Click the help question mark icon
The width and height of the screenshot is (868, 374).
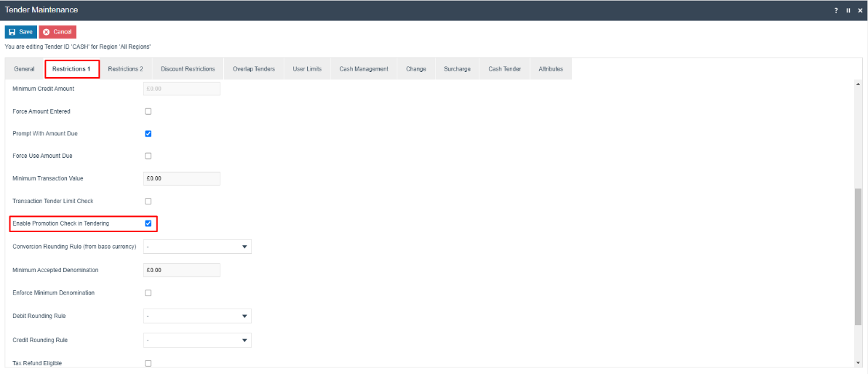[836, 10]
